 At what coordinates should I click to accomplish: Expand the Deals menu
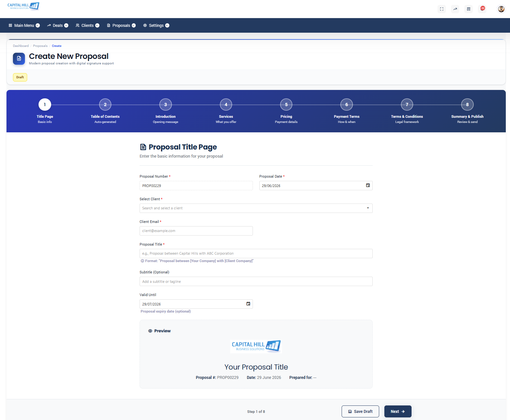58,26
